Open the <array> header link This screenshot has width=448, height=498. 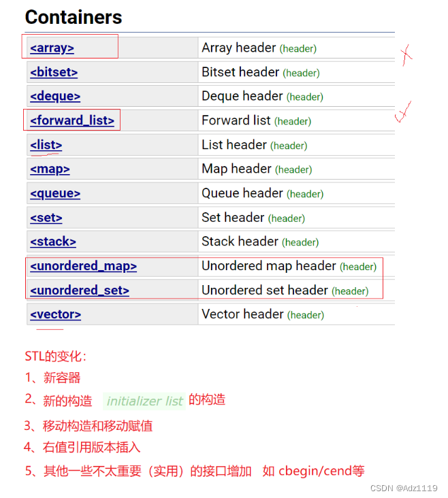tap(52, 48)
